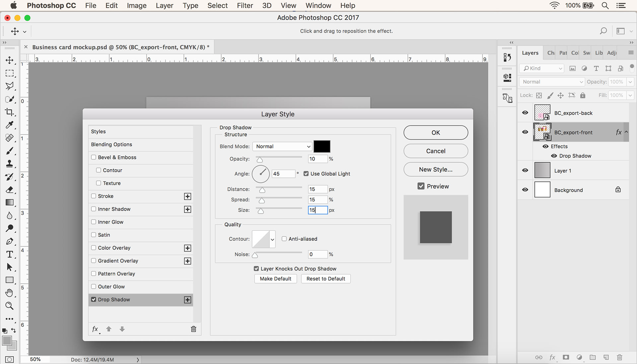Collapse effects of BC_export-front layer
This screenshot has width=637, height=364.
pos(626,132)
